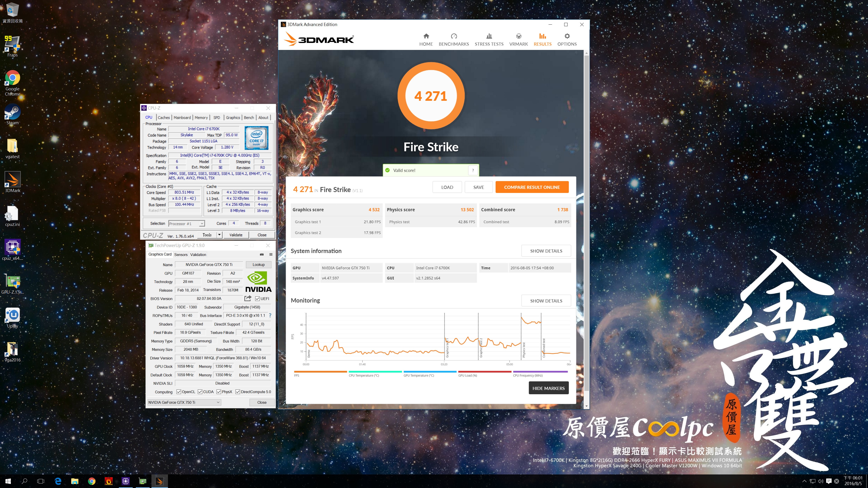
Task: Launch Uplay from the desktop
Action: (12, 318)
